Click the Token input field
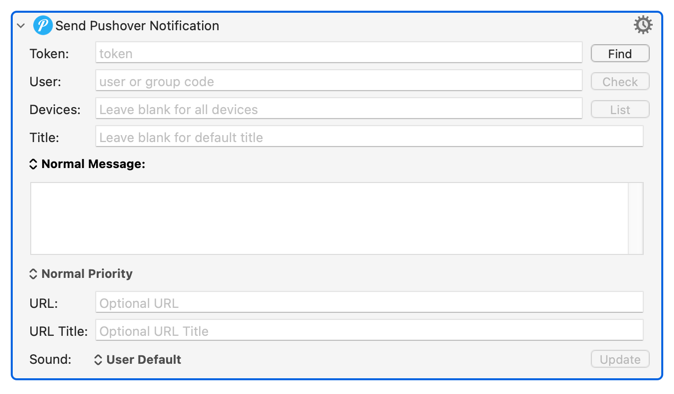The image size is (674, 394). [339, 53]
